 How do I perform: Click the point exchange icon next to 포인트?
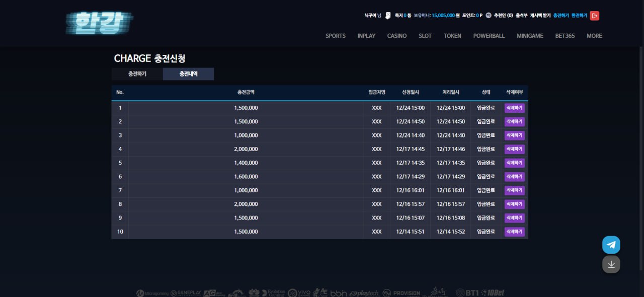[488, 16]
